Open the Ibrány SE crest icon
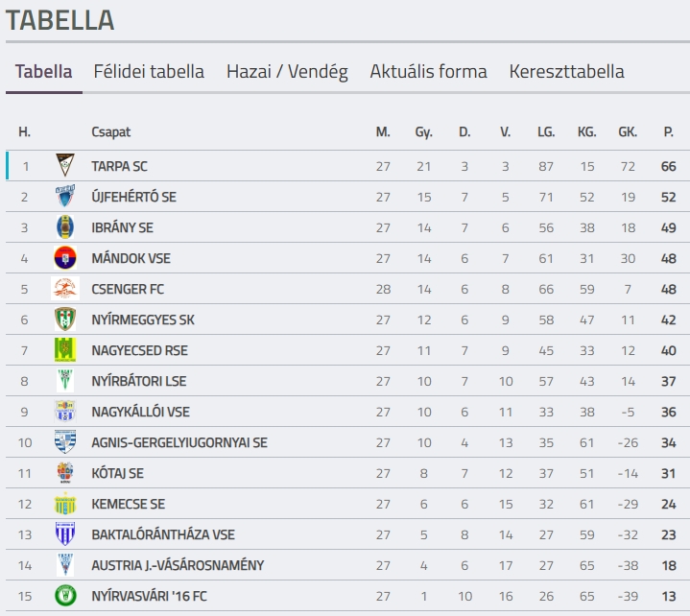This screenshot has height=616, width=690. tap(65, 227)
